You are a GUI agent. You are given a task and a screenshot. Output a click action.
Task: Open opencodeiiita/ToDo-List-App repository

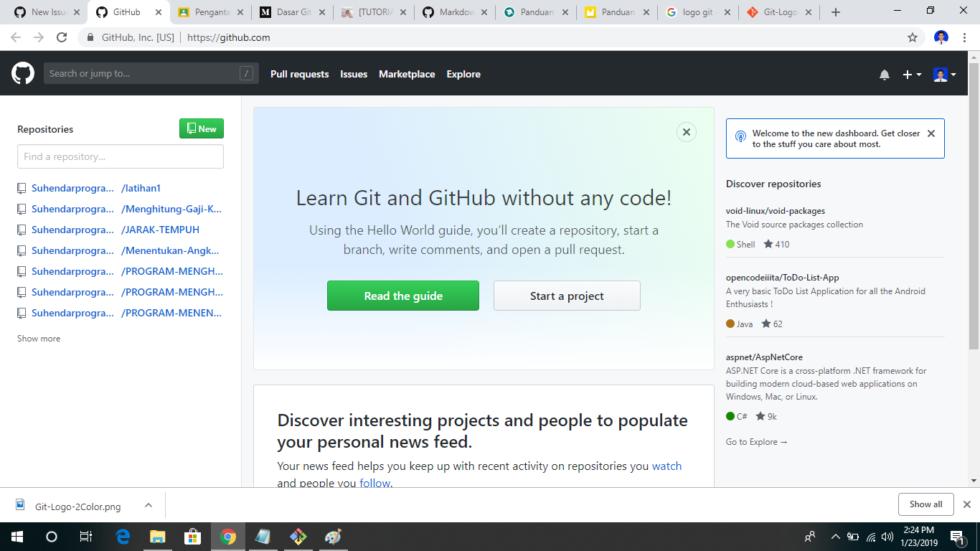tap(782, 278)
